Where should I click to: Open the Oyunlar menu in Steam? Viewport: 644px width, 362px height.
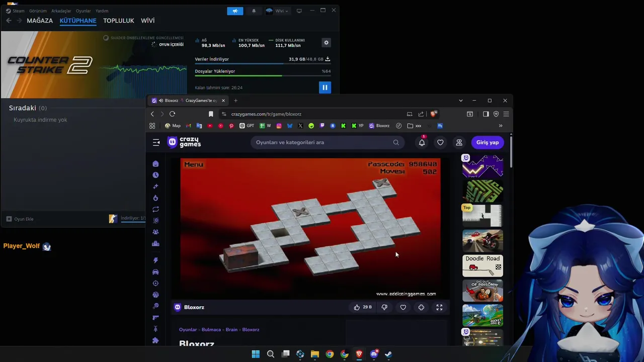84,11
